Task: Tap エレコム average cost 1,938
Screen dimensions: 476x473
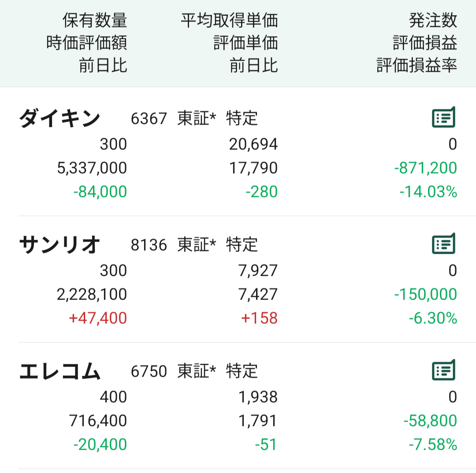Action: [258, 397]
